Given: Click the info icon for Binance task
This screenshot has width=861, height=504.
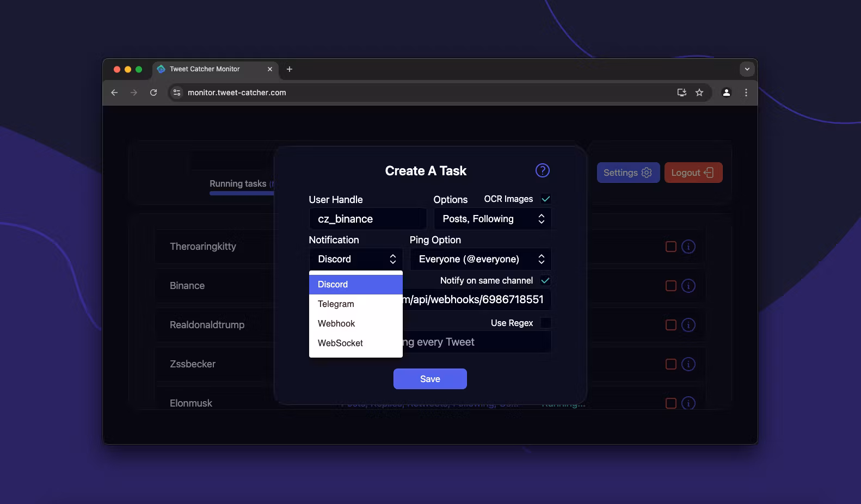Looking at the screenshot, I should pyautogui.click(x=688, y=286).
